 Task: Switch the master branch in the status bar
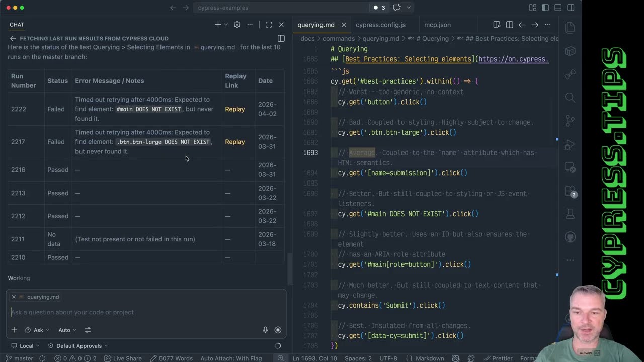point(19,358)
